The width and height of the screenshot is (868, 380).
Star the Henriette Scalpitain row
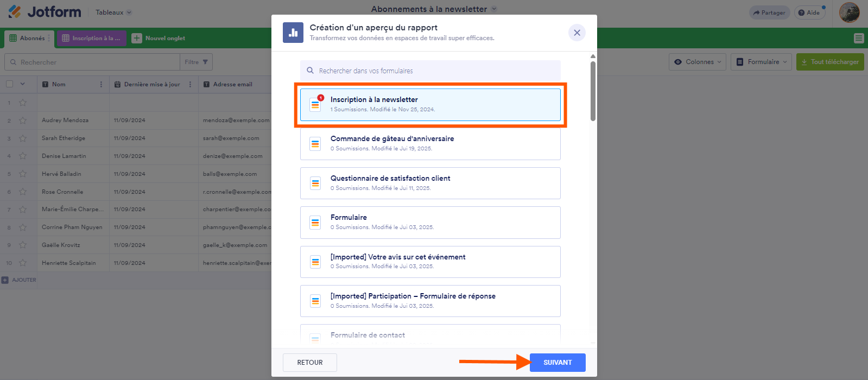[23, 263]
